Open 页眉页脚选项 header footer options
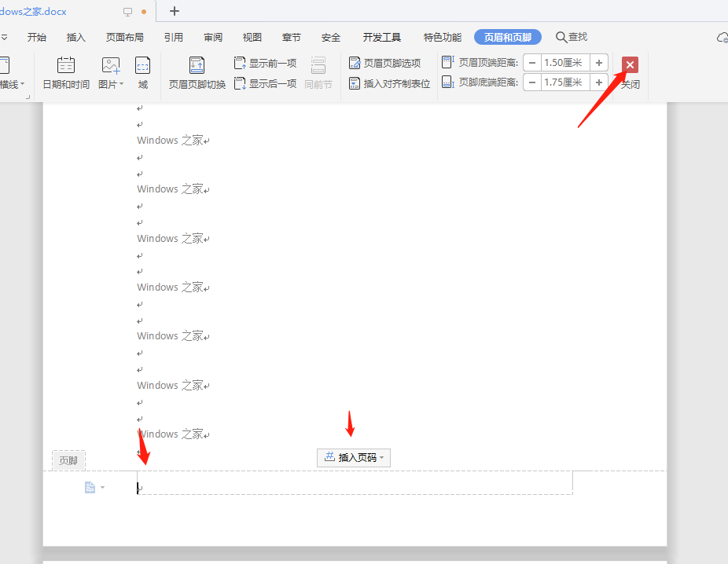 385,63
